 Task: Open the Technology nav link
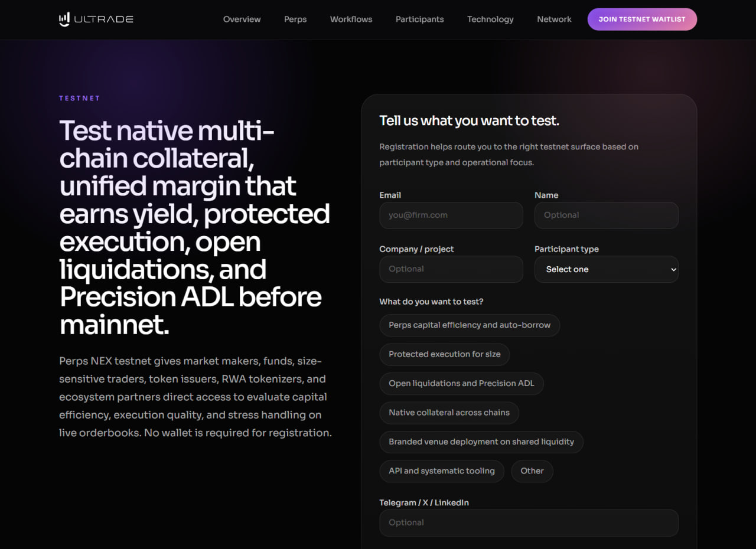tap(490, 19)
